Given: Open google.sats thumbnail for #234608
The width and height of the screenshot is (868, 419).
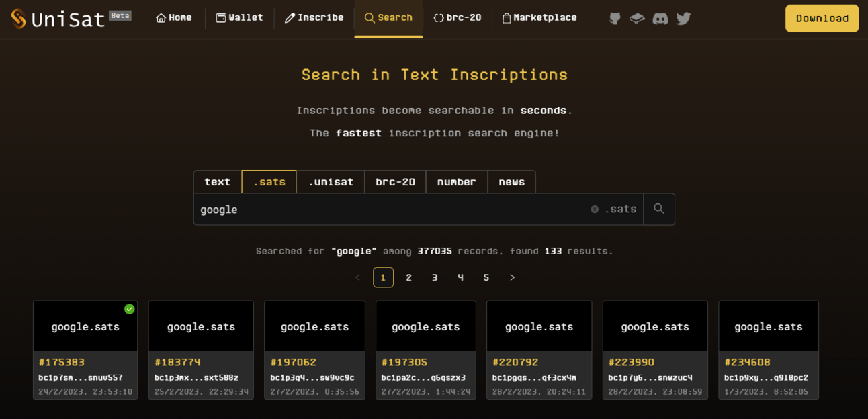Looking at the screenshot, I should click(x=769, y=326).
